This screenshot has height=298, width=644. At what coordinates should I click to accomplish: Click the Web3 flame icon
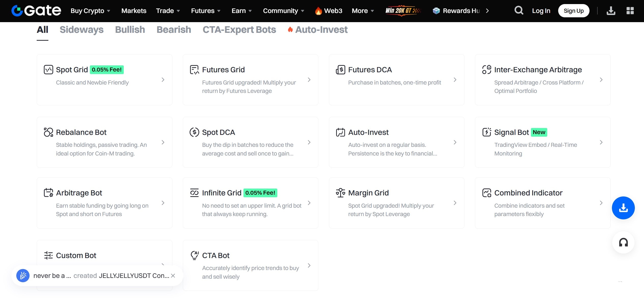click(x=319, y=10)
